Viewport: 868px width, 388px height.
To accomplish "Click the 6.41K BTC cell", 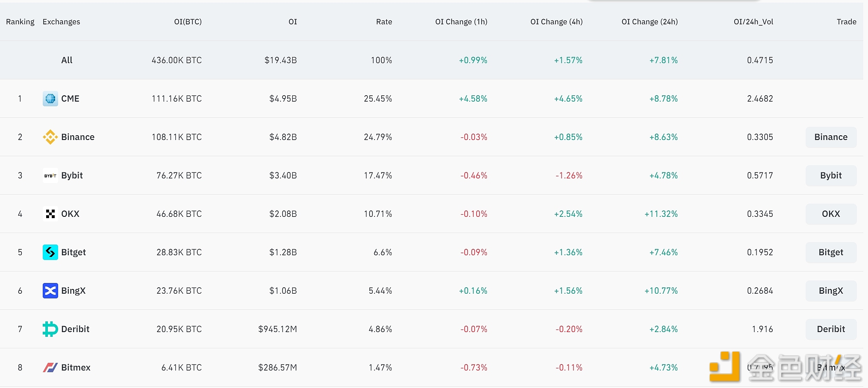I will [x=182, y=368].
